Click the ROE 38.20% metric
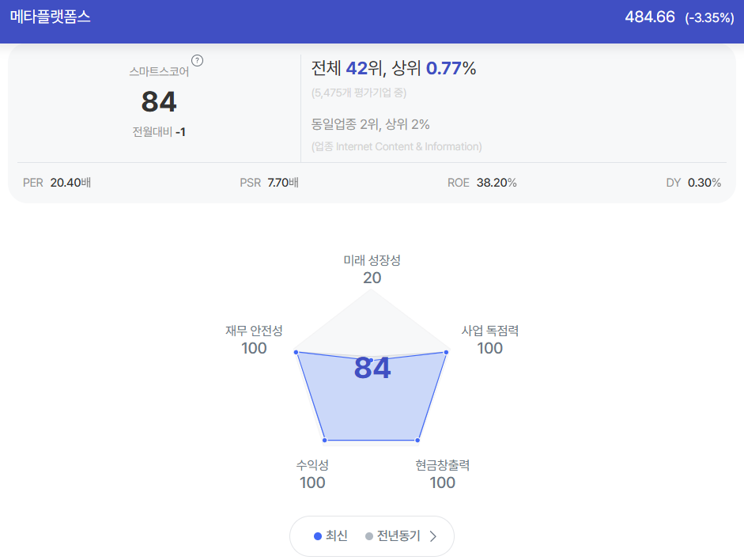This screenshot has width=744, height=560. click(x=482, y=183)
